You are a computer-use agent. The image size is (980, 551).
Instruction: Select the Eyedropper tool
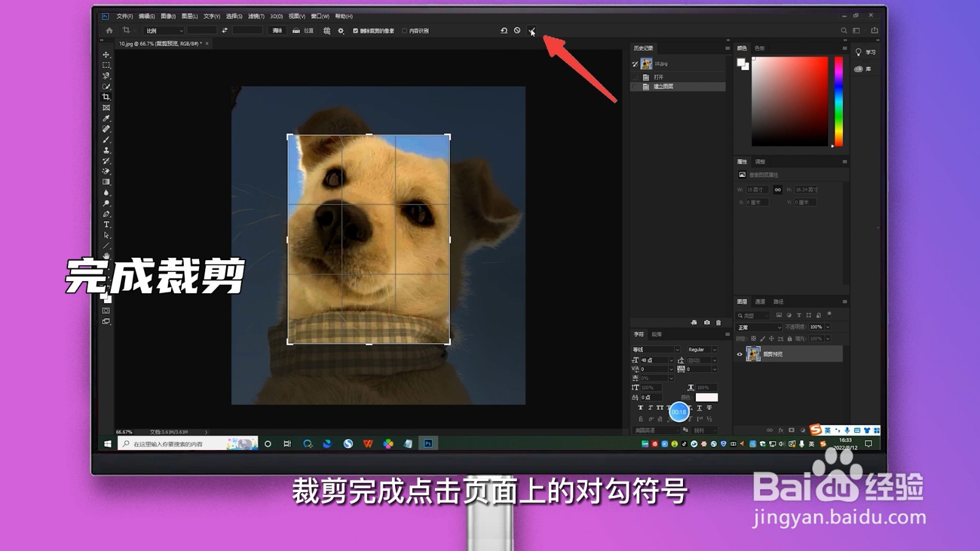pyautogui.click(x=106, y=118)
